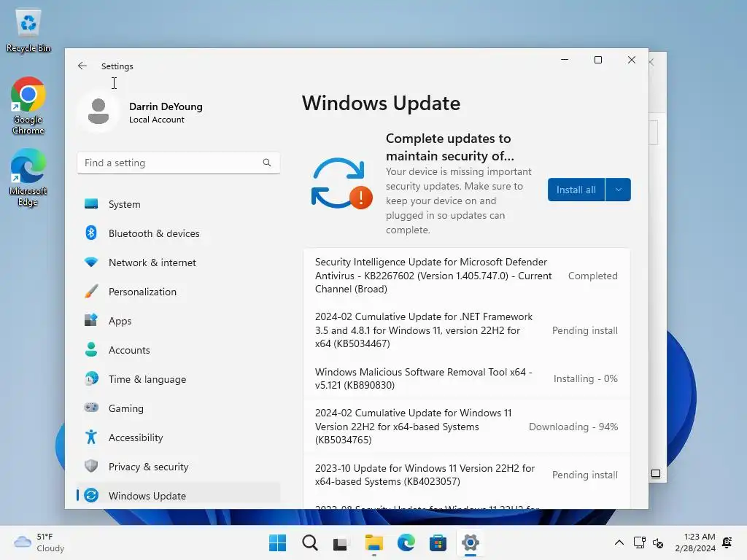Screen dimensions: 747x560
Task: Go to Apps settings
Action: click(x=178, y=321)
